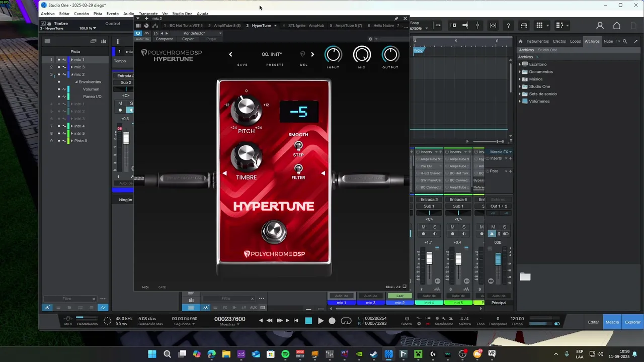Mute the Entrada 3 mixer channel
Viewport: 644px width, 362px height.
pyautogui.click(x=423, y=227)
